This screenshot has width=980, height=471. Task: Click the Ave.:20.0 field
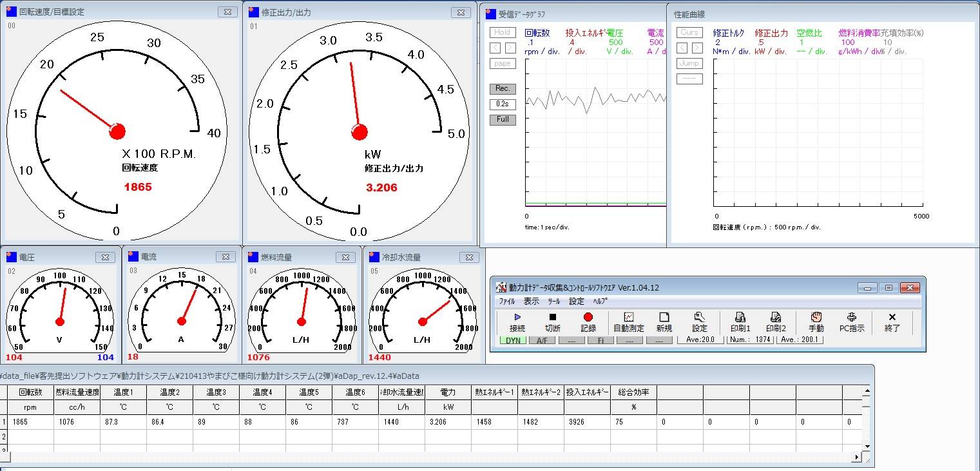(x=700, y=340)
